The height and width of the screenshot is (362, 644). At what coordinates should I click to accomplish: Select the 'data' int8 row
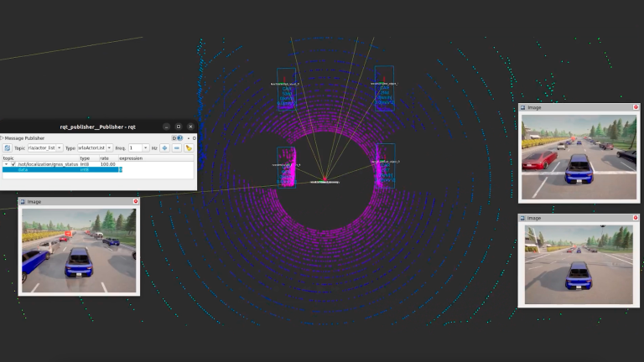coord(61,169)
